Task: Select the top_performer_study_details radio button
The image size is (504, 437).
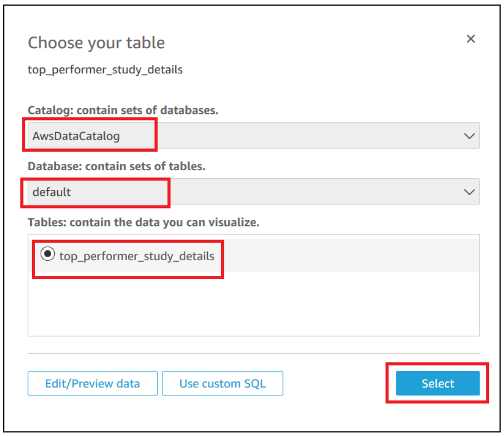Action: [47, 255]
